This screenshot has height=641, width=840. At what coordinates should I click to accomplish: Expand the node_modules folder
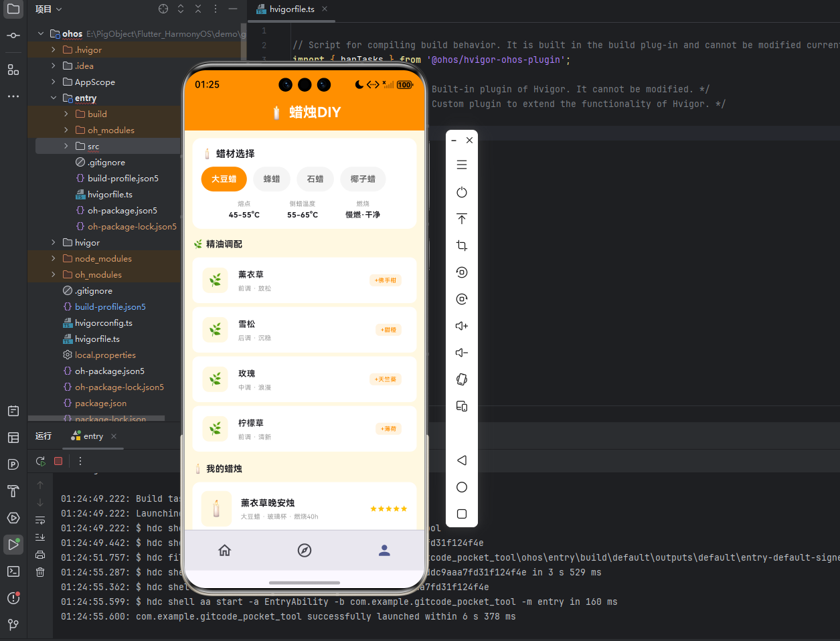click(x=54, y=258)
